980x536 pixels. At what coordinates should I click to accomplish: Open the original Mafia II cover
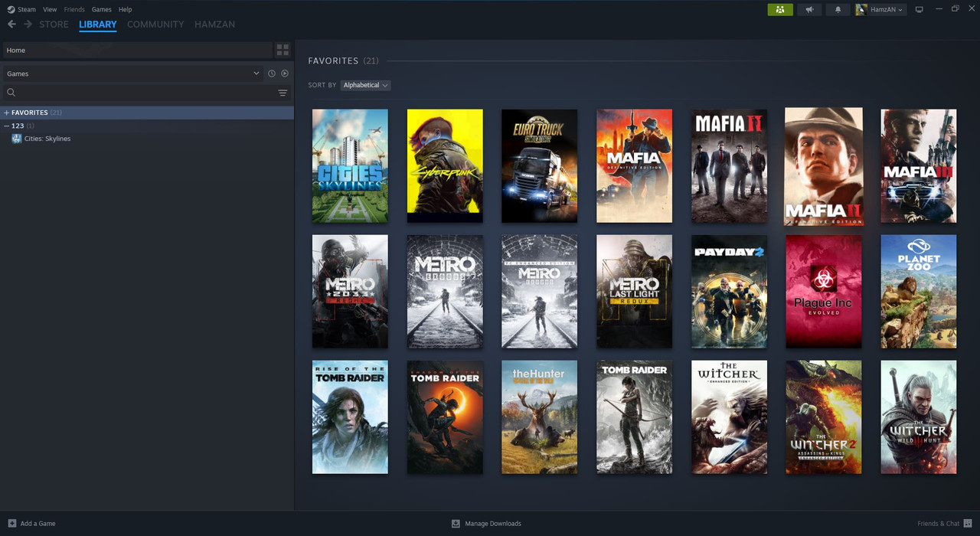point(729,166)
